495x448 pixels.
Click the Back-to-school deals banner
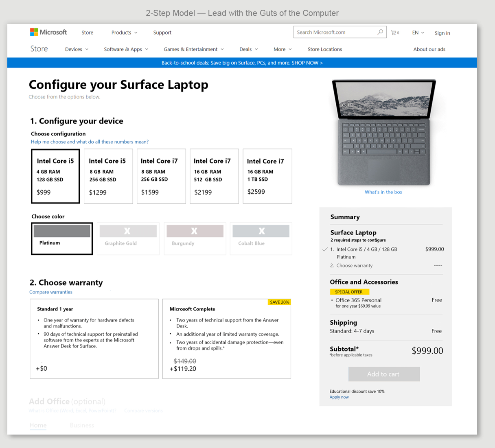click(x=242, y=63)
